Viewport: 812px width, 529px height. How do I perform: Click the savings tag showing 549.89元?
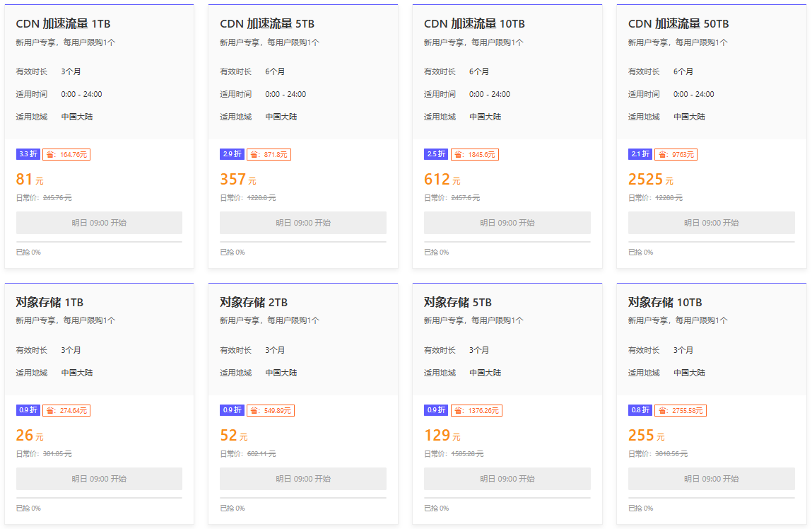(x=270, y=410)
